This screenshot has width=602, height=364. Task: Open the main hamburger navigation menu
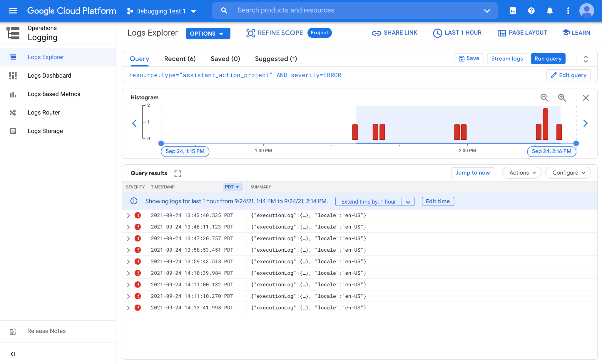(x=13, y=11)
